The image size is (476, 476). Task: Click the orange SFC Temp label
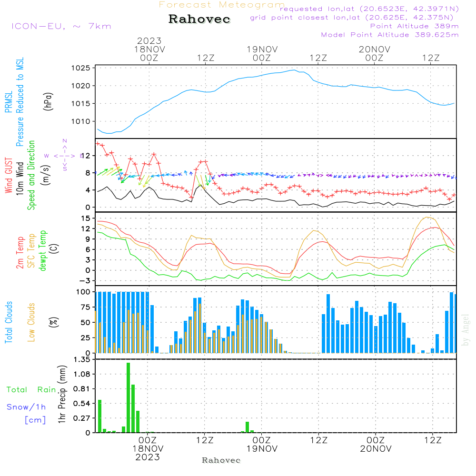coord(32,251)
